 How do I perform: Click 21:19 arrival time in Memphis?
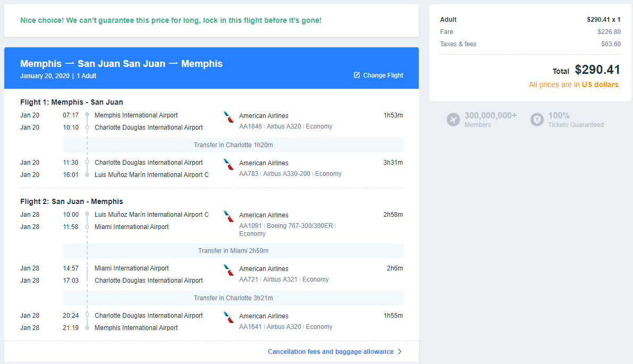click(71, 327)
